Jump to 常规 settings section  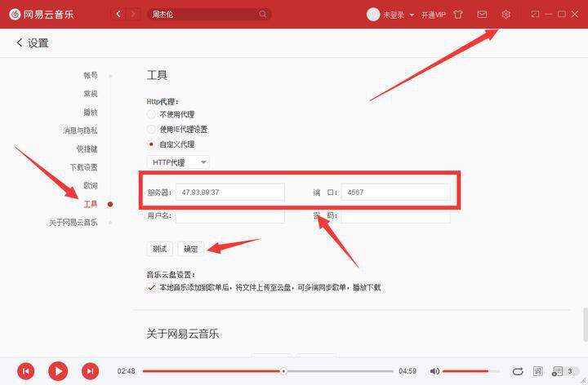[91, 94]
